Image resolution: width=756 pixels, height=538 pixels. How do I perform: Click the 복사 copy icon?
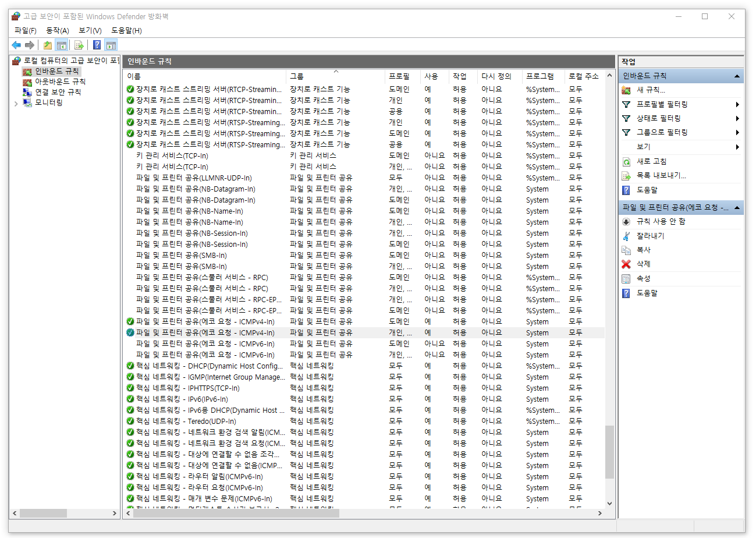click(626, 250)
